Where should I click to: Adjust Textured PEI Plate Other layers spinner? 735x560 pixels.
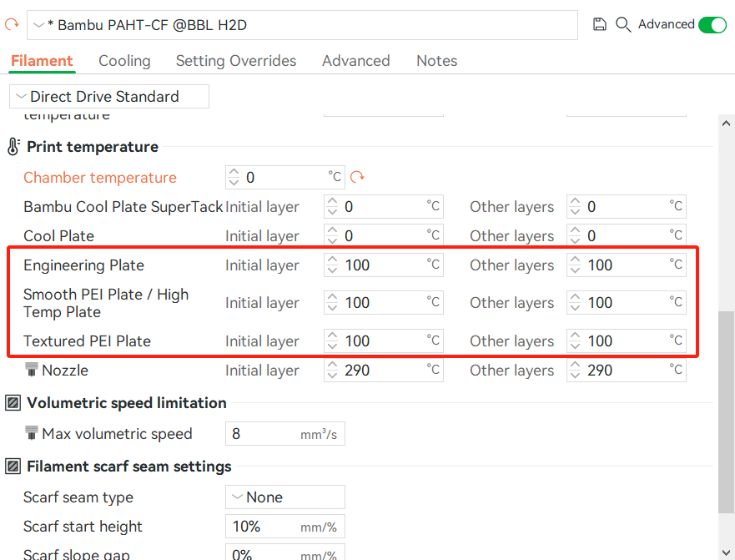pyautogui.click(x=575, y=341)
